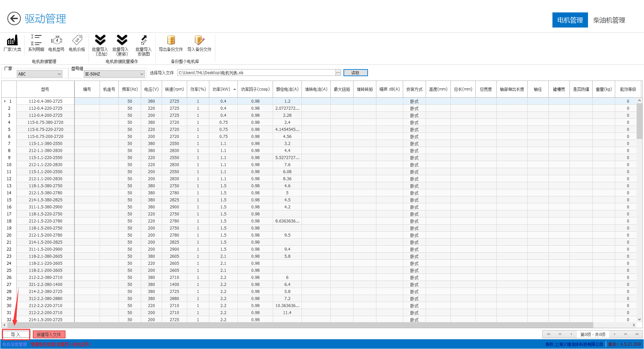The height and width of the screenshot is (349, 644).
Task: Sort by 最大扭矩 column header
Action: point(342,89)
